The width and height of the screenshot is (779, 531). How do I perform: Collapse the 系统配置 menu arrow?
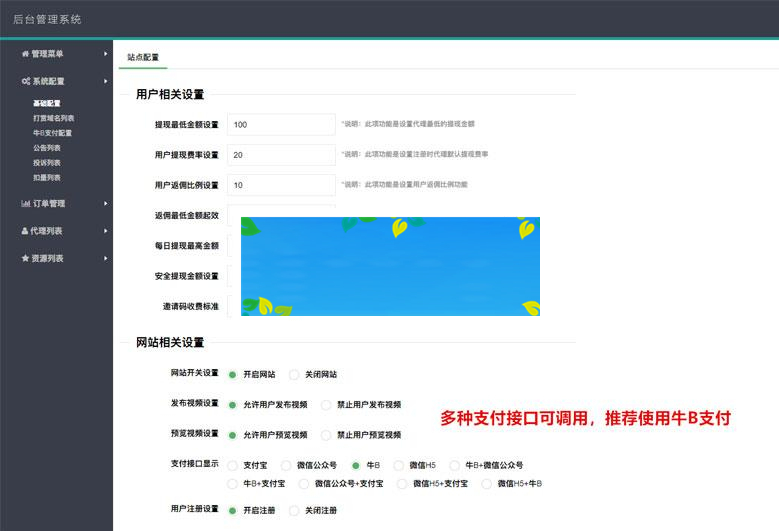point(105,81)
